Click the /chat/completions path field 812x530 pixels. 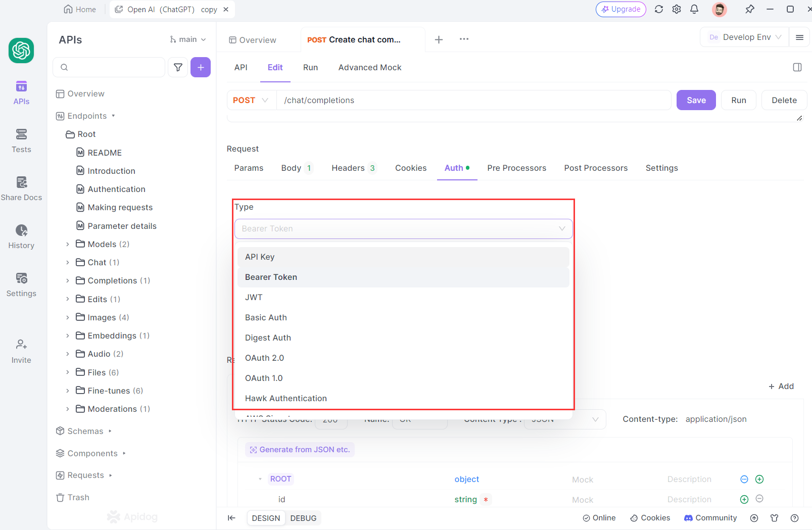[x=473, y=100]
